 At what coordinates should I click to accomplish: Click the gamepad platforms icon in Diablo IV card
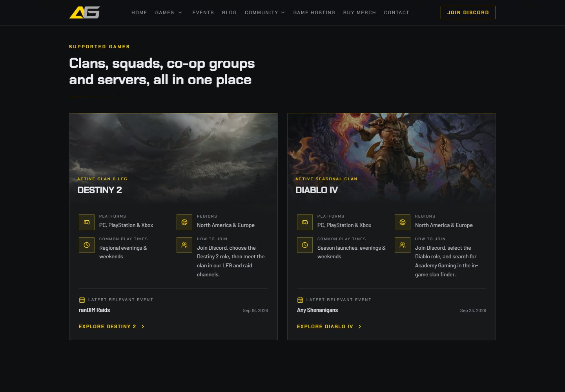pos(305,222)
